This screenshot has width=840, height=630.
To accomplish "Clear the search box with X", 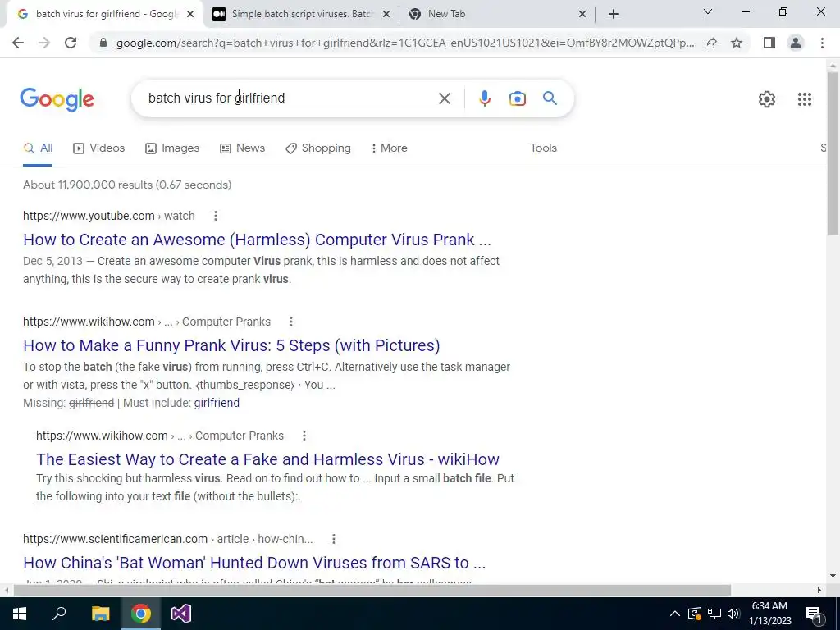I will pyautogui.click(x=444, y=98).
